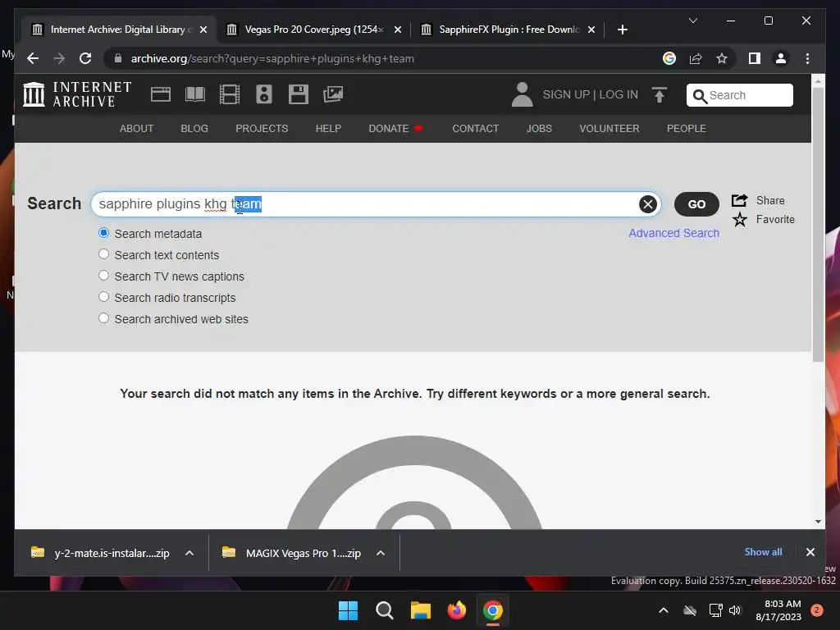Open the Chrome profile icon
The height and width of the screenshot is (630, 840).
(x=781, y=58)
